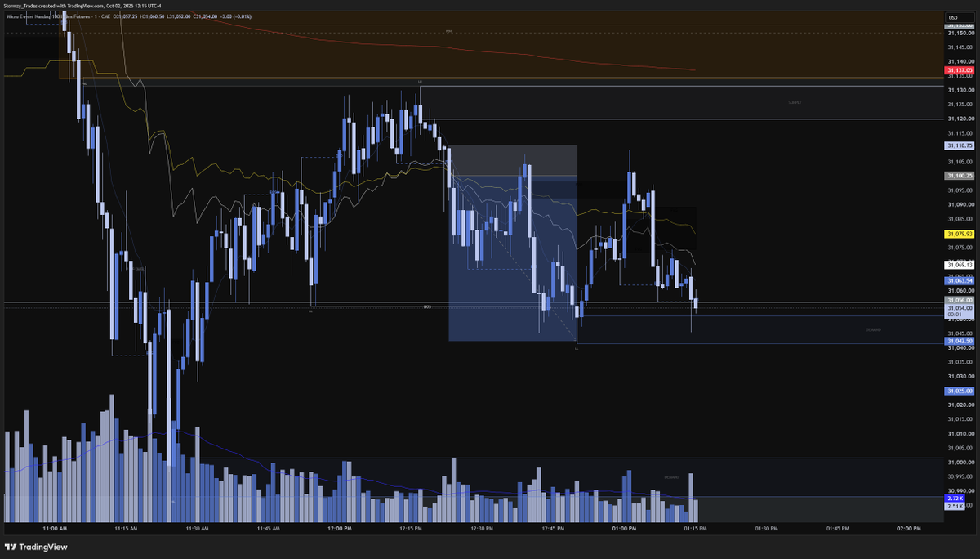
Task: Click the 01:45 PM time axis label
Action: point(837,529)
